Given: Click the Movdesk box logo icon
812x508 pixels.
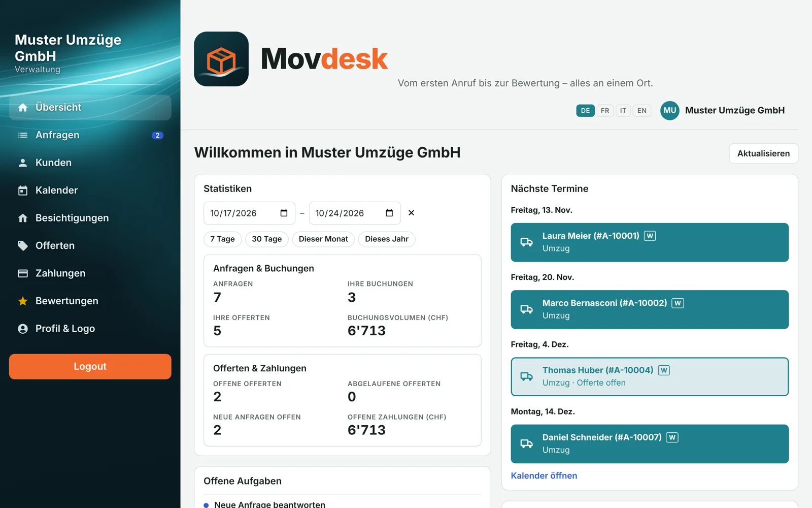Looking at the screenshot, I should (x=221, y=59).
